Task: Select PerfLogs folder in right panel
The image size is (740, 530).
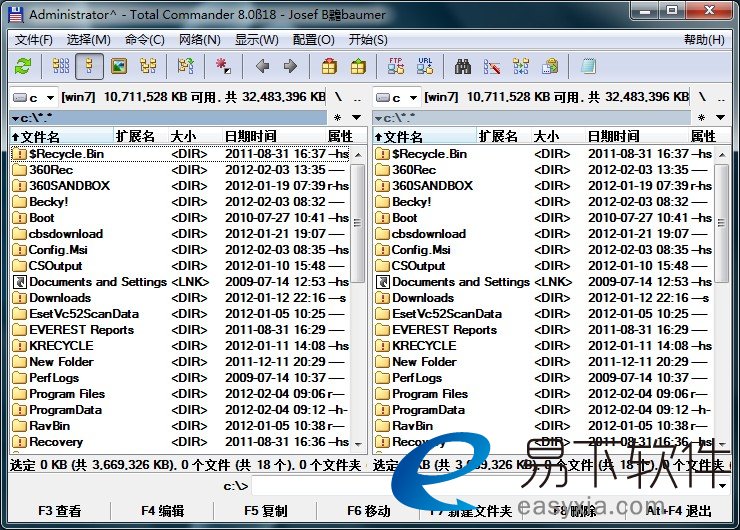Action: point(544,378)
